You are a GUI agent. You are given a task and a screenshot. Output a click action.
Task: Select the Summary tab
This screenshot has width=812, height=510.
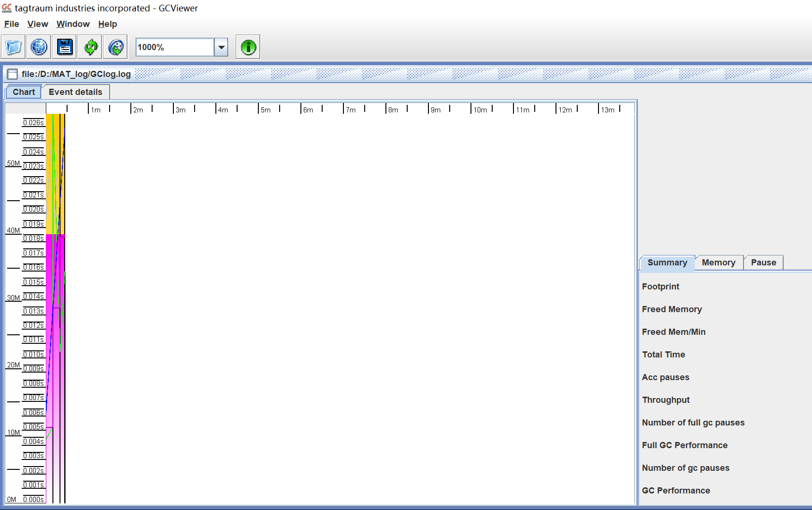coord(667,263)
